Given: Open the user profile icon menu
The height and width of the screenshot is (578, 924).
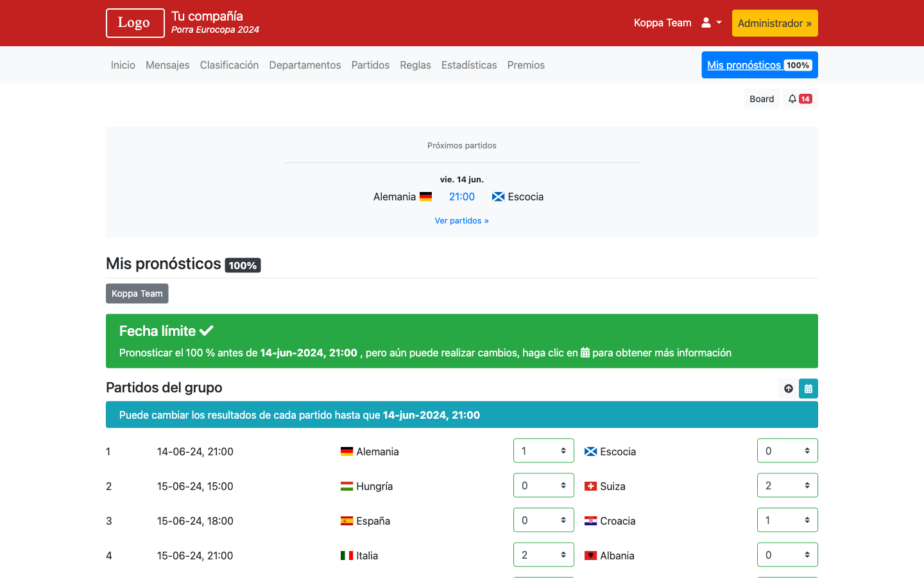Looking at the screenshot, I should (706, 22).
